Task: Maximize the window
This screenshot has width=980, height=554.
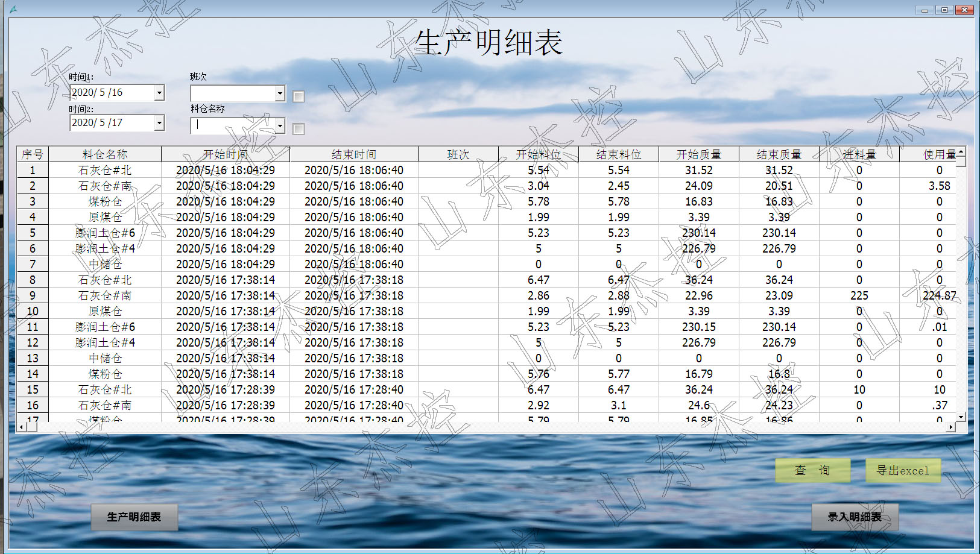Action: [x=944, y=10]
